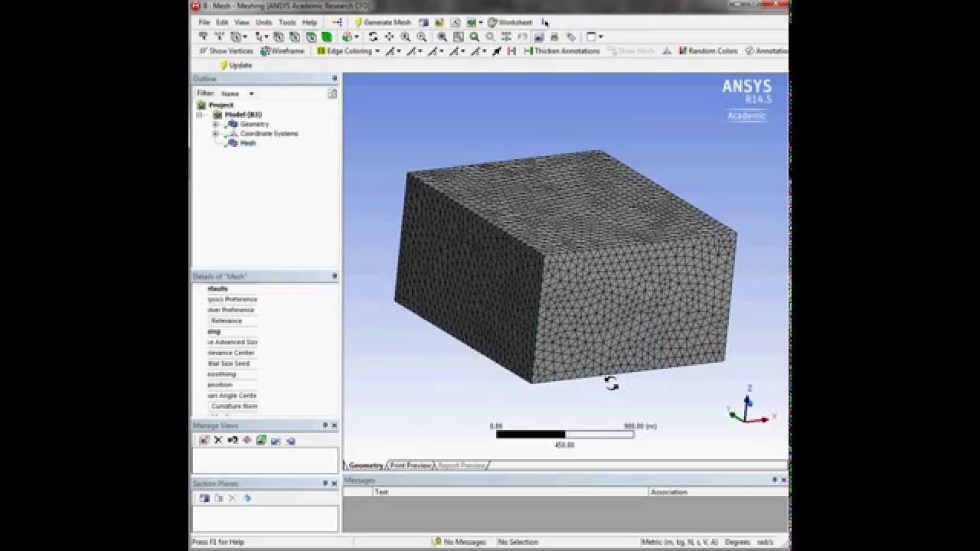Select the Vertex selection filter
The width and height of the screenshot is (980, 551).
click(278, 37)
